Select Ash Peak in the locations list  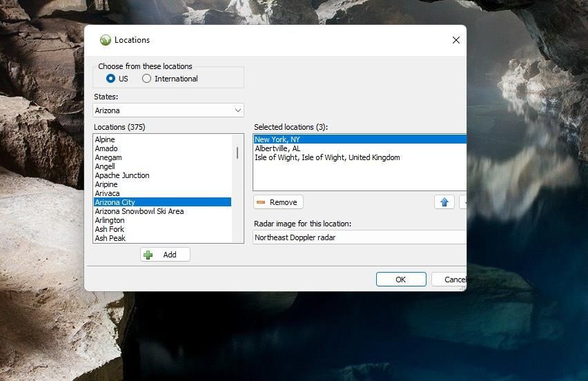(162, 238)
